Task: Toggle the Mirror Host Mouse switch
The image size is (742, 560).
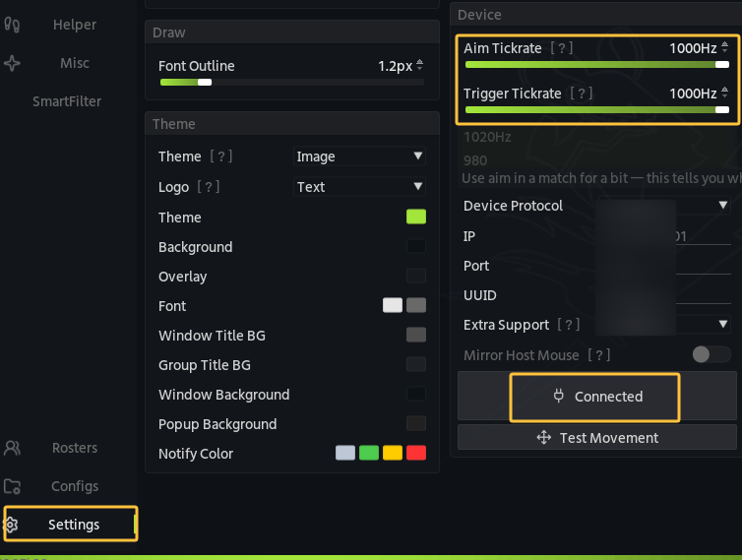Action: (x=711, y=354)
